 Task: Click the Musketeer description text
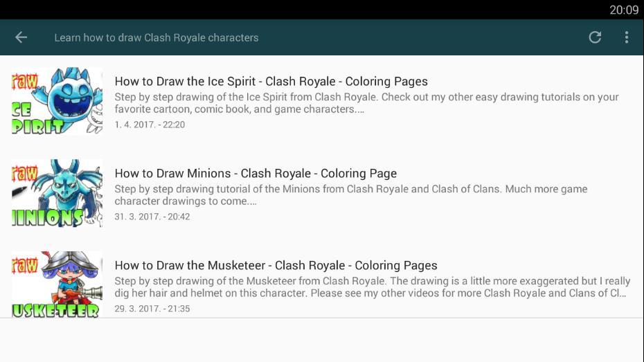(x=372, y=287)
